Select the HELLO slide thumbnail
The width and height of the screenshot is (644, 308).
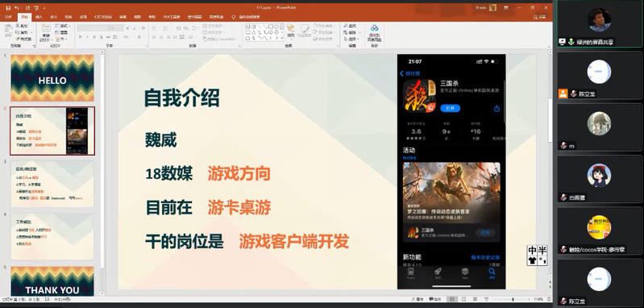(x=52, y=78)
